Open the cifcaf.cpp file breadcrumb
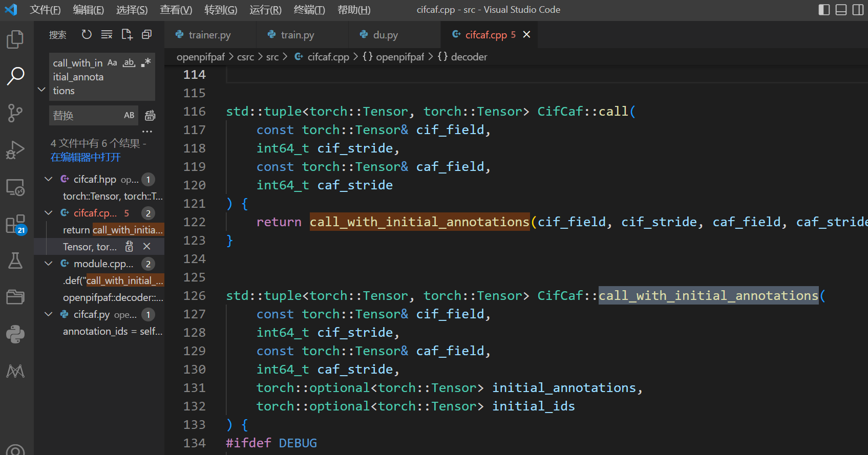The image size is (868, 455). click(x=322, y=57)
